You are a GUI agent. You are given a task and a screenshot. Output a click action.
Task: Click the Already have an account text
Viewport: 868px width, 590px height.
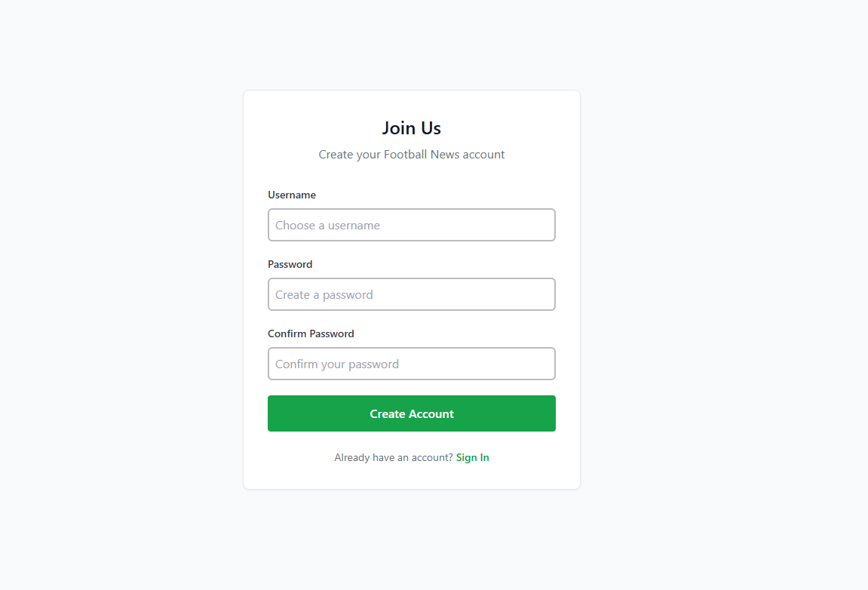(x=393, y=457)
